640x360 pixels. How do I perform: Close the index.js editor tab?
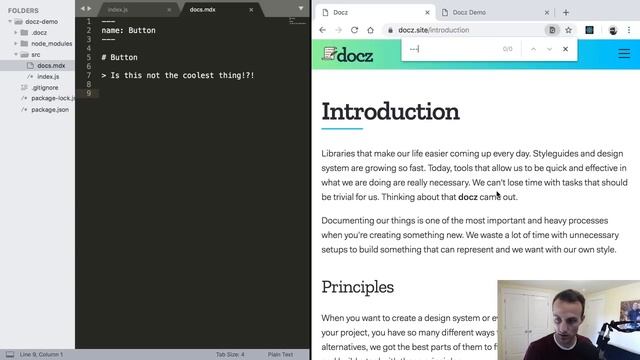[169, 10]
